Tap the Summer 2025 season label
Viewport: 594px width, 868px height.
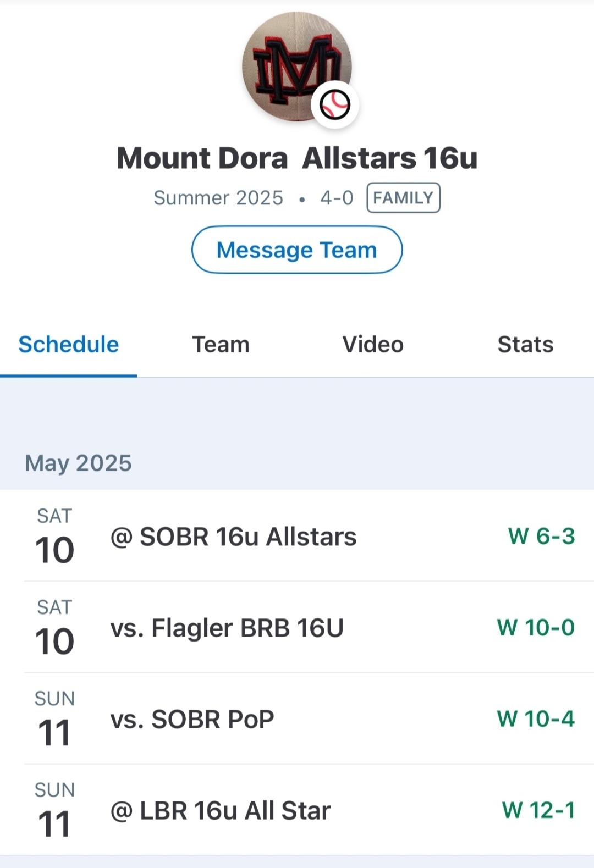tap(218, 198)
